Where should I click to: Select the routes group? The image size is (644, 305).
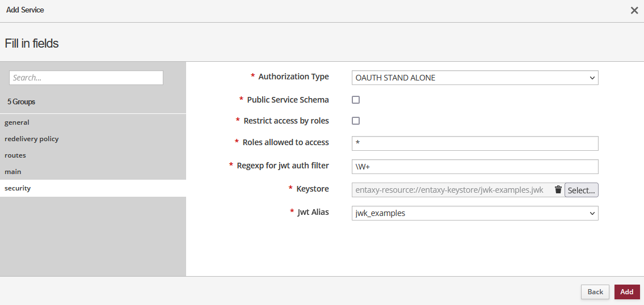click(x=15, y=155)
